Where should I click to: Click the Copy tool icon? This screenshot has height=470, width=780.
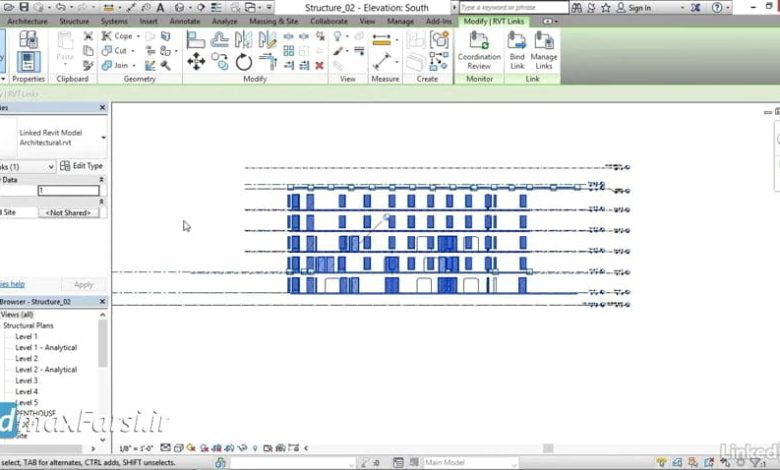coord(219,62)
